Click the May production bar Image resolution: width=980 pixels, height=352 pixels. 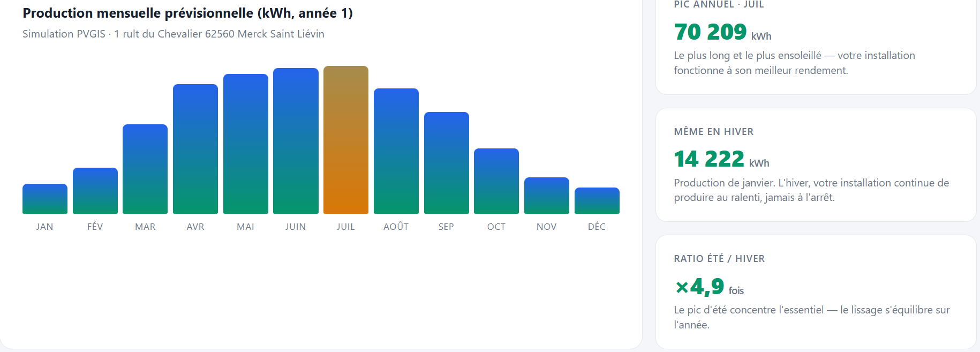[x=246, y=144]
